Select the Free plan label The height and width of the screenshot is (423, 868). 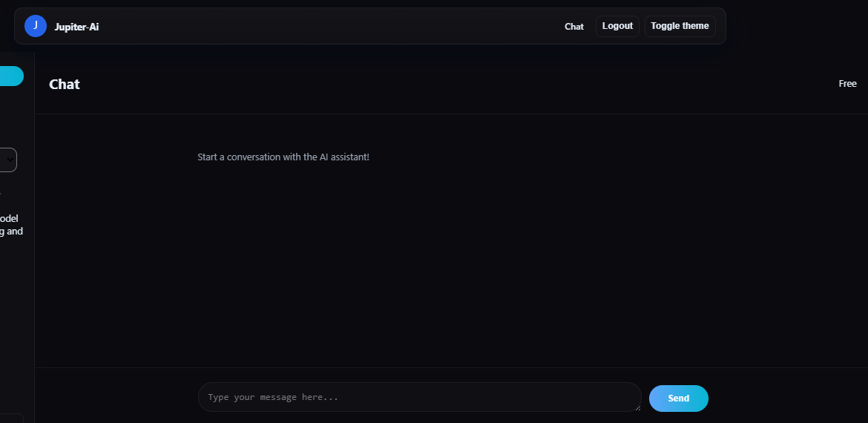pyautogui.click(x=847, y=84)
